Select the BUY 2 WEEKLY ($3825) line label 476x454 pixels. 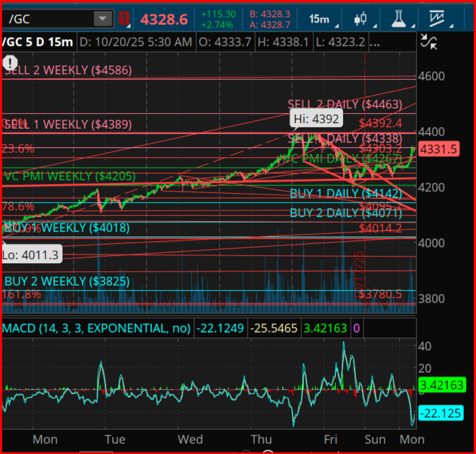point(67,281)
